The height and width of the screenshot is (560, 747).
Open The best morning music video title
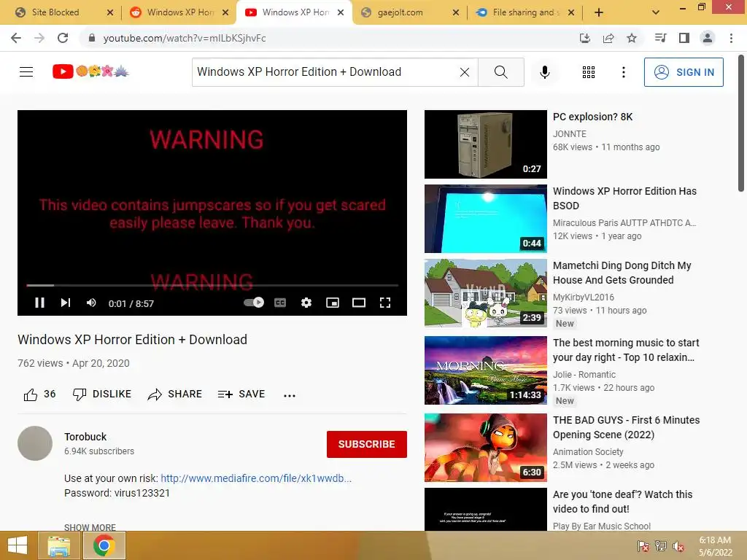point(626,350)
